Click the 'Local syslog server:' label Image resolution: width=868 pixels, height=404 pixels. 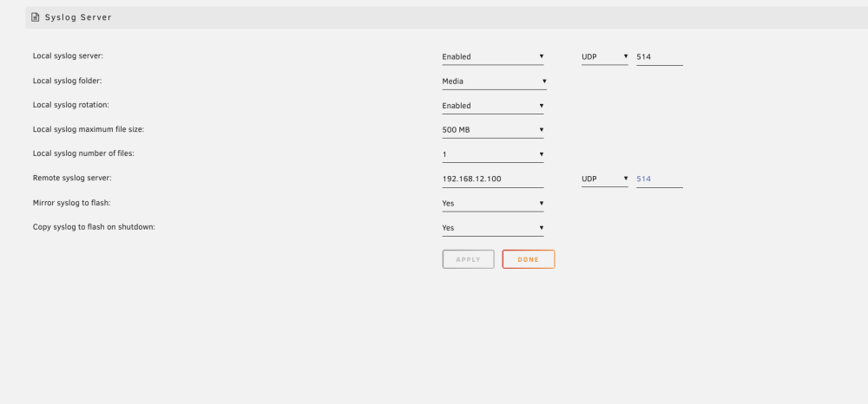[x=68, y=55]
